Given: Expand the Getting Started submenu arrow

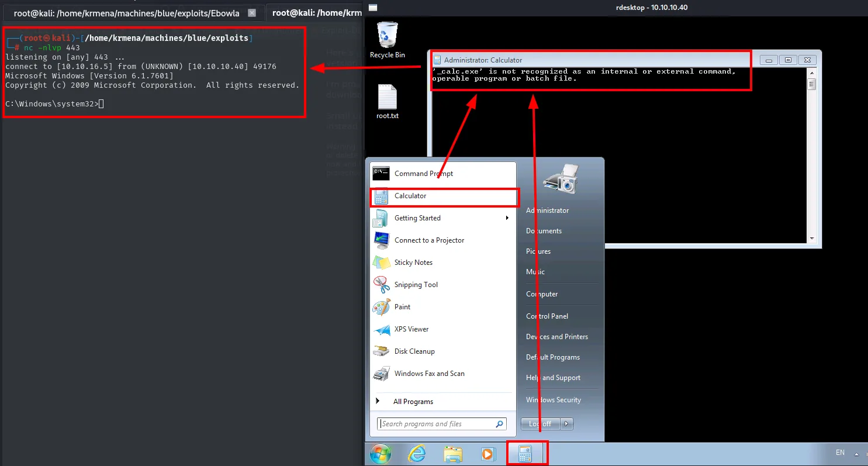Looking at the screenshot, I should [x=507, y=218].
